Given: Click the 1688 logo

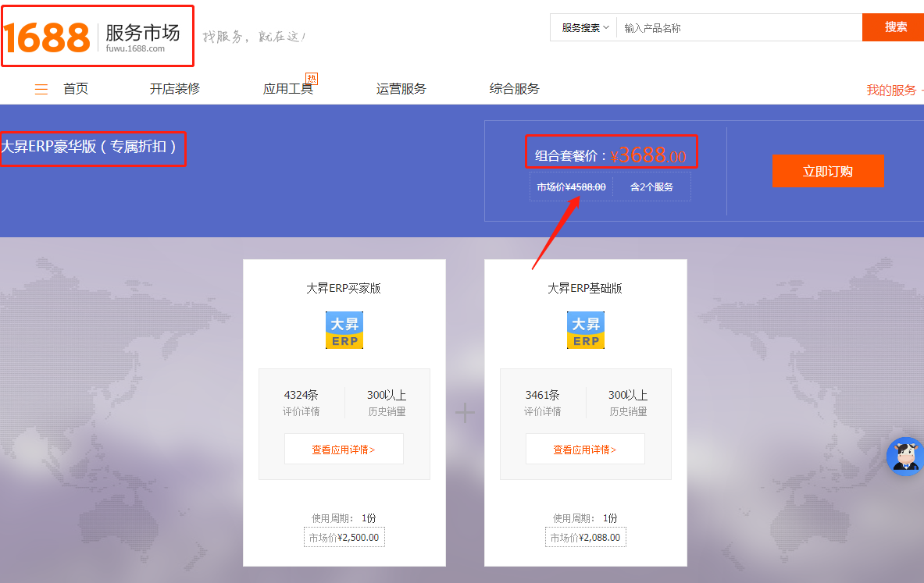Looking at the screenshot, I should pos(47,37).
